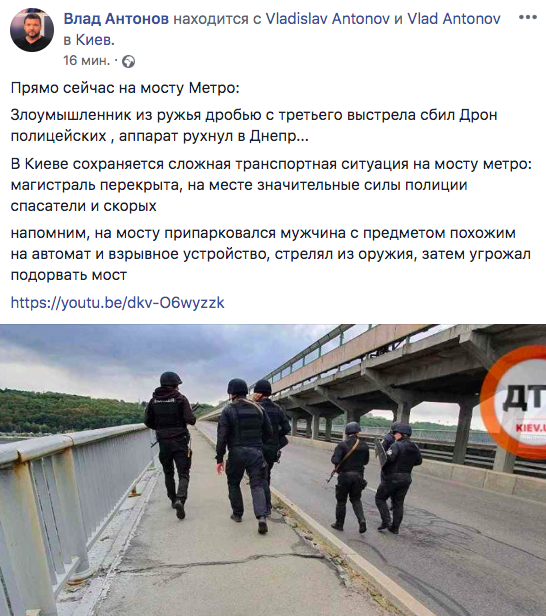Open the attached bridge photo
Screen dimensions: 546x616
[x=273, y=470]
